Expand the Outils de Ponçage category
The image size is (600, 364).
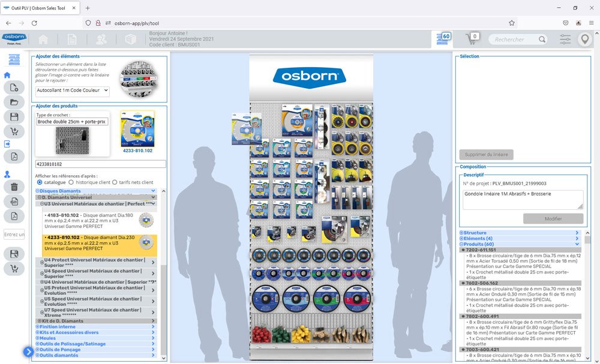click(96, 350)
